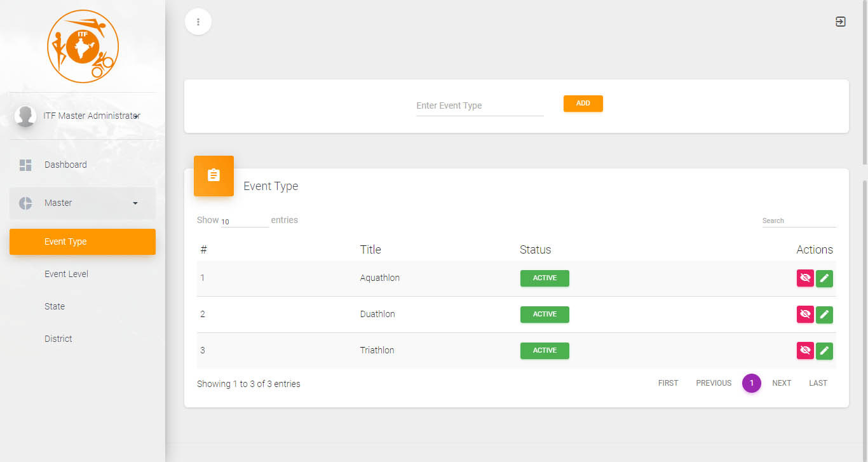This screenshot has width=868, height=462.
Task: Toggle the Duathlon ACTIVE status badge
Action: pyautogui.click(x=545, y=315)
